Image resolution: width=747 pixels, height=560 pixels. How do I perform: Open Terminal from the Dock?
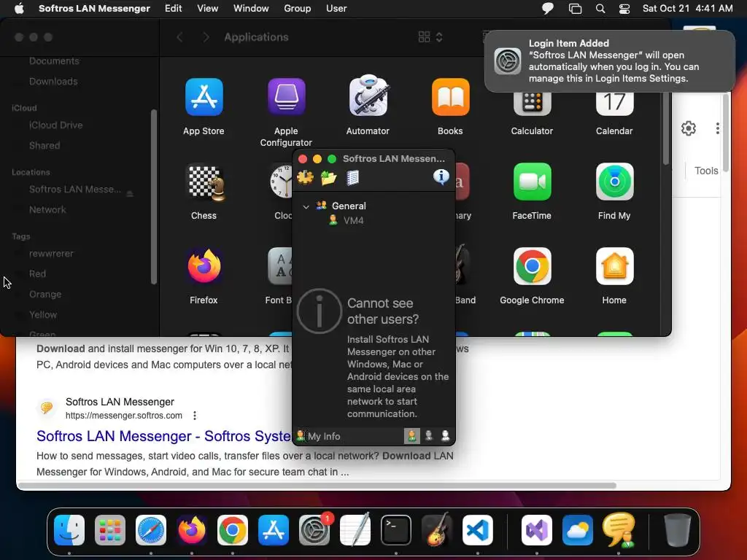pyautogui.click(x=396, y=530)
